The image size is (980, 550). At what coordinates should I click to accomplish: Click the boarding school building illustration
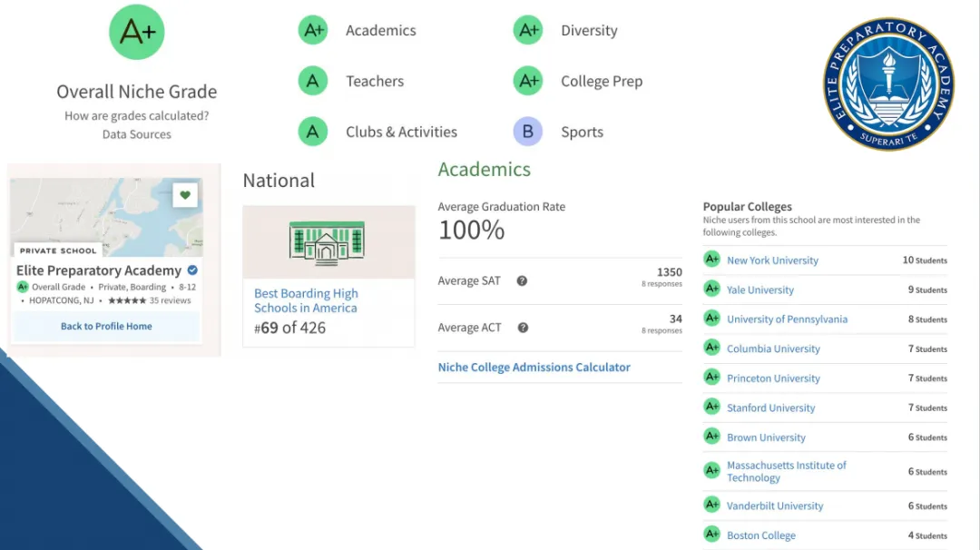point(326,242)
